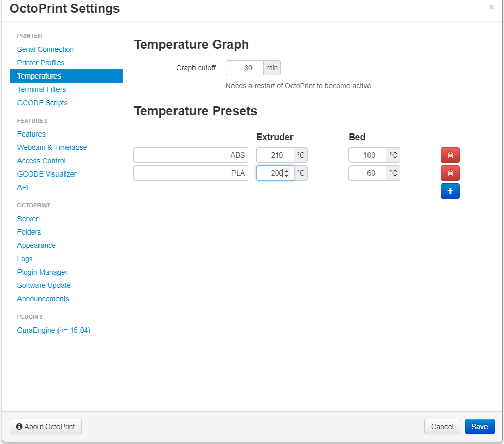The height and width of the screenshot is (444, 504).
Task: Open the Plugin Manager
Action: [42, 272]
